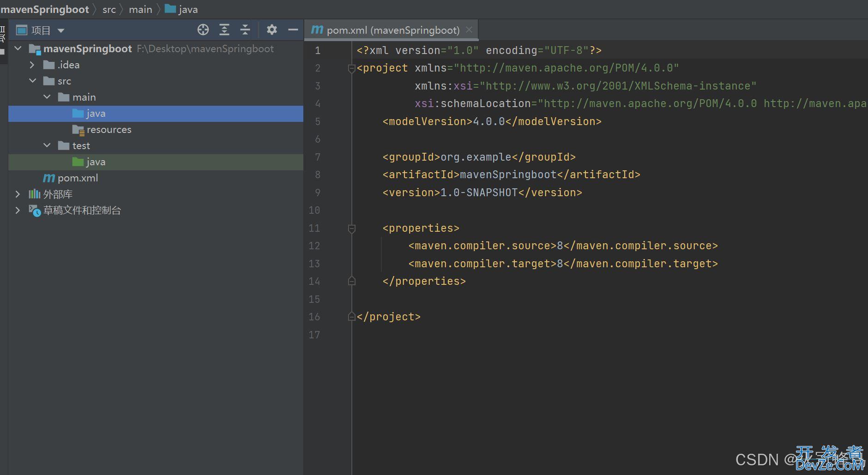Collapse the src folder
Screen dimensions: 868x475
(x=32, y=81)
